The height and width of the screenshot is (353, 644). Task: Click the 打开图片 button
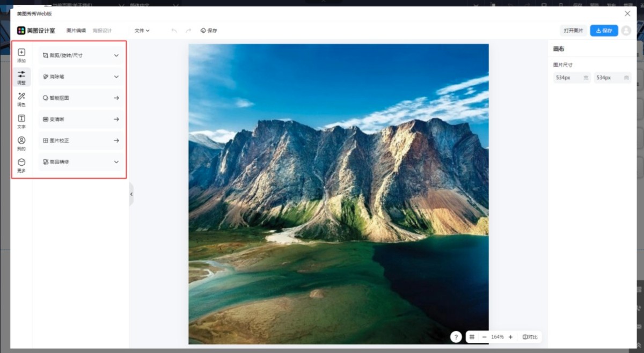click(573, 31)
